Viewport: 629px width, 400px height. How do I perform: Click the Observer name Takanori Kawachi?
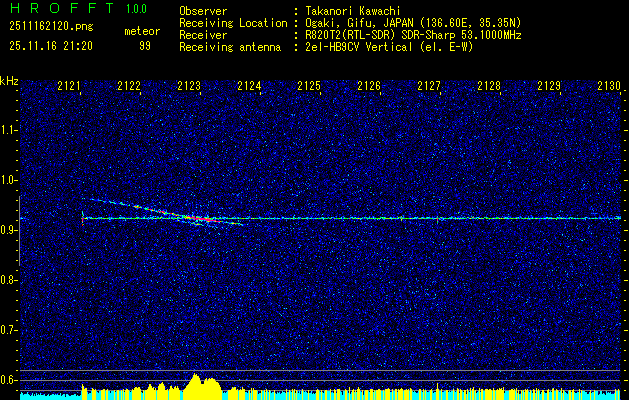tap(353, 11)
